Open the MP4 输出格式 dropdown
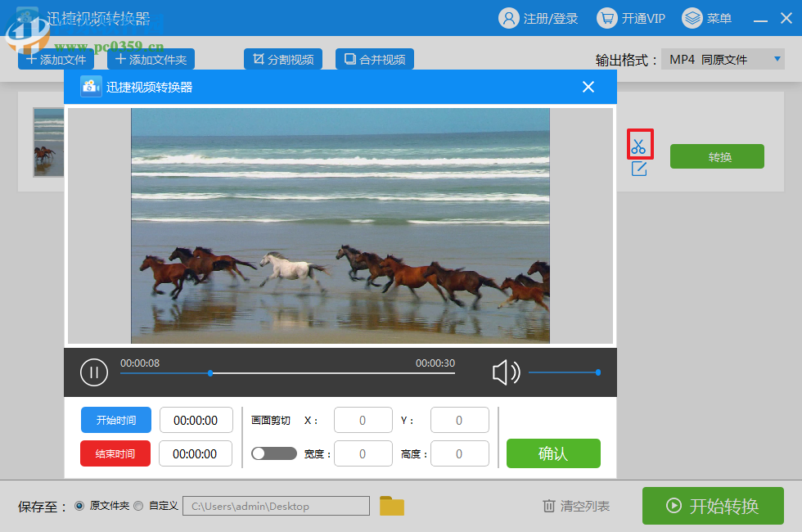Viewport: 802px width, 532px height. click(x=723, y=59)
